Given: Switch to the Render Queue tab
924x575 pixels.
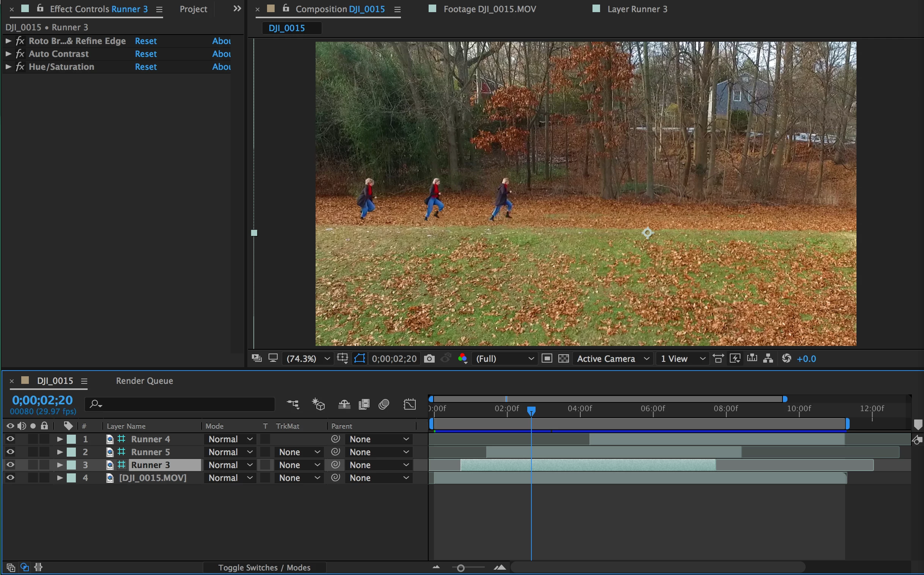Looking at the screenshot, I should (x=144, y=381).
